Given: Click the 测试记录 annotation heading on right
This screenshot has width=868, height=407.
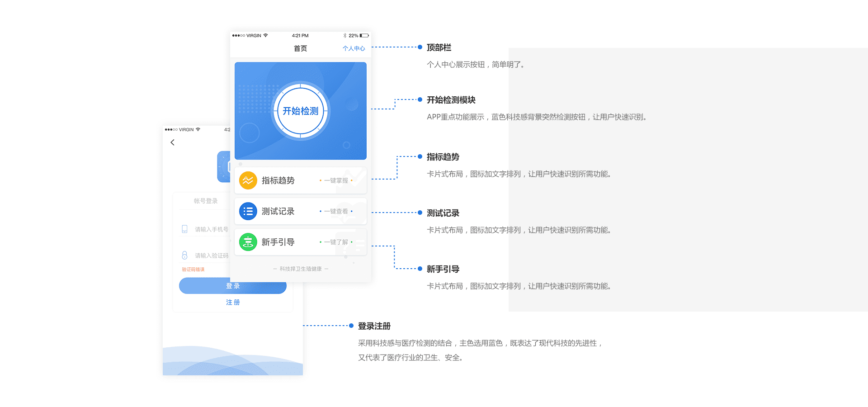Looking at the screenshot, I should tap(443, 213).
